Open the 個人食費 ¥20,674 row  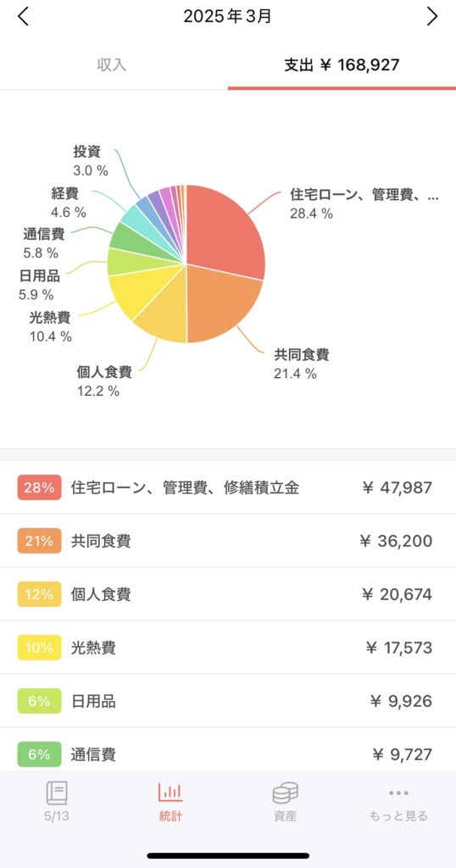228,594
